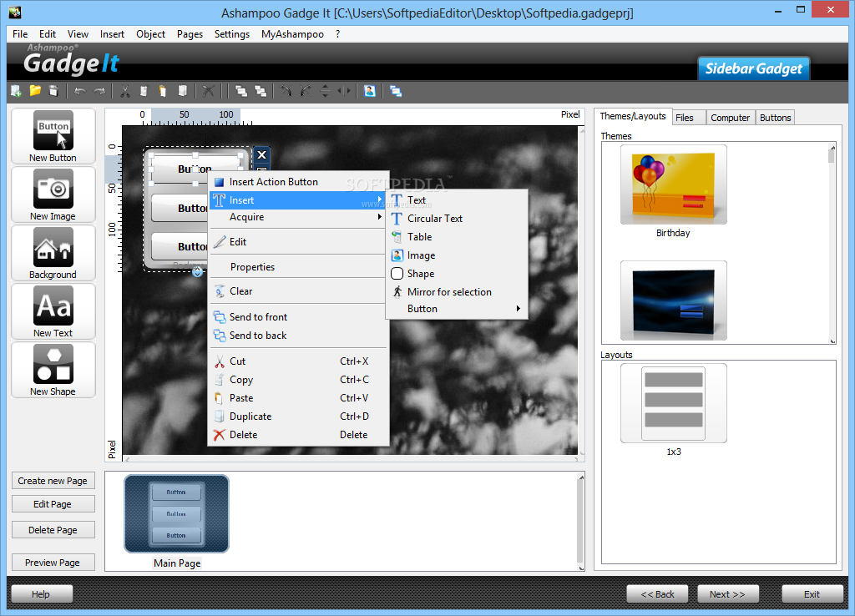Image resolution: width=855 pixels, height=616 pixels.
Task: Select Send to back in context menu
Action: [x=298, y=336]
